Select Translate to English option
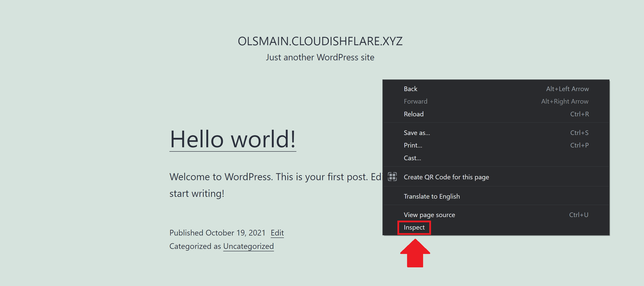The image size is (644, 286). (x=431, y=196)
